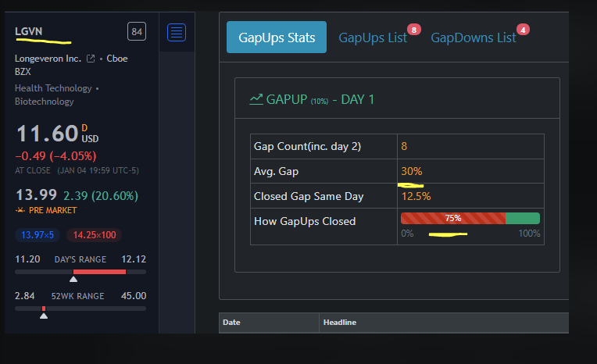
Task: Open the red 8 badge on GapUps List
Action: (414, 30)
